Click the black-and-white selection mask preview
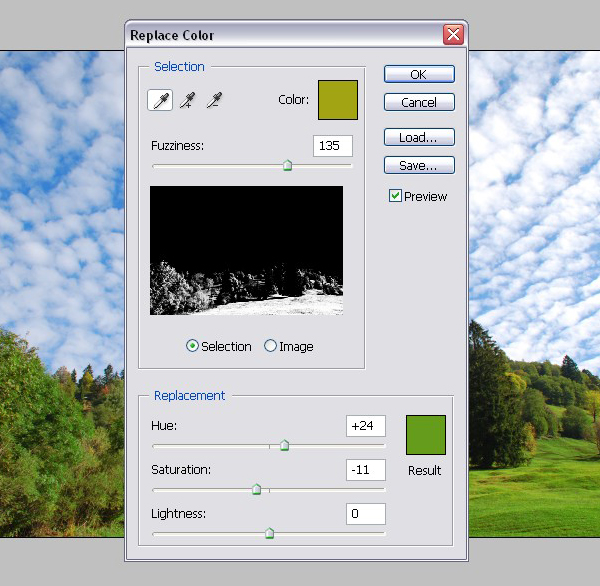The height and width of the screenshot is (586, 600). 246,250
